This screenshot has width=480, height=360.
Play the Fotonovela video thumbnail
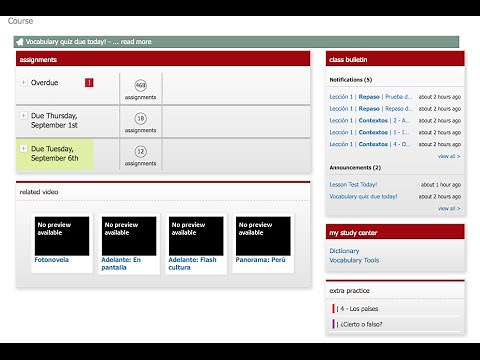pos(62,236)
